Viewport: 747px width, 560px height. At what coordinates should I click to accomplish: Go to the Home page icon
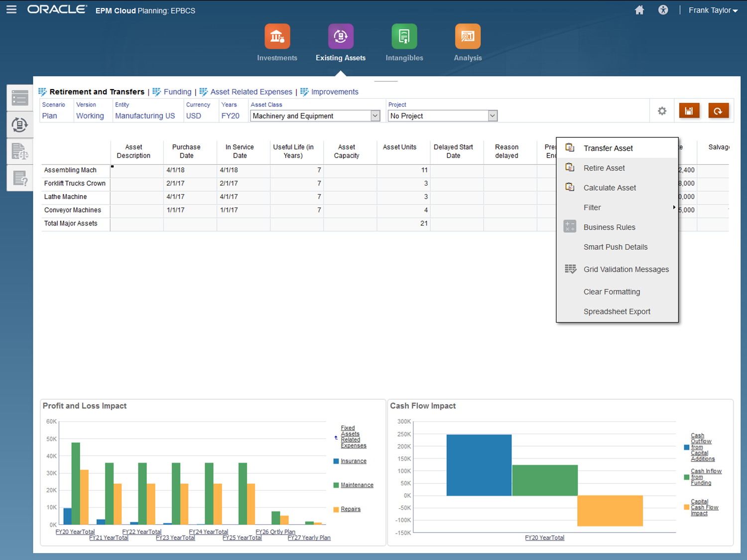pos(639,10)
